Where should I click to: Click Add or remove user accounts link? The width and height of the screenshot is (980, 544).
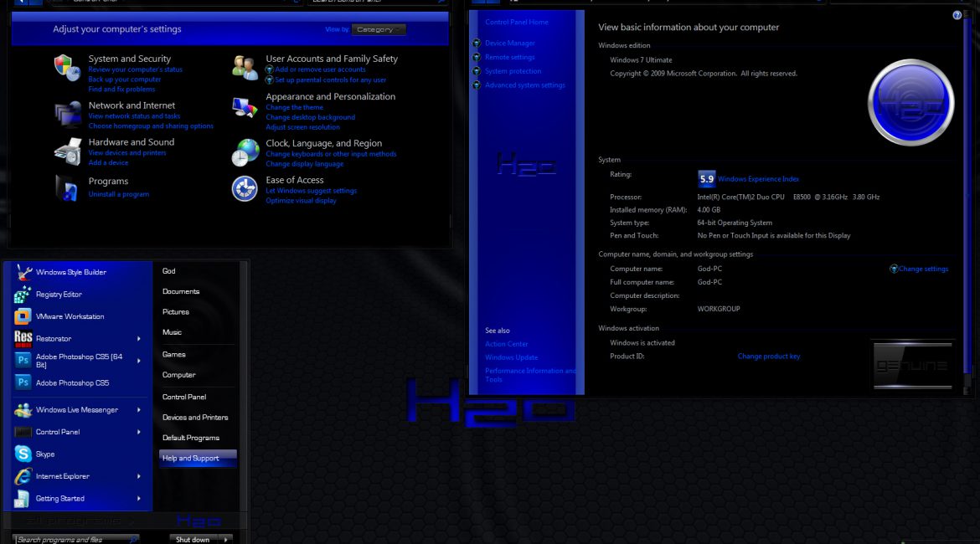[x=320, y=70]
